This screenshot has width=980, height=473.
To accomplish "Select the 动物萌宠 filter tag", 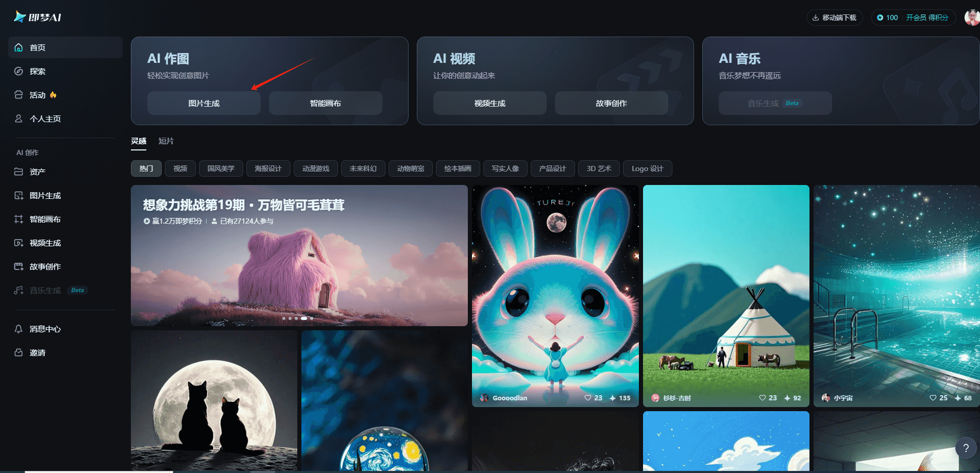I will [411, 168].
